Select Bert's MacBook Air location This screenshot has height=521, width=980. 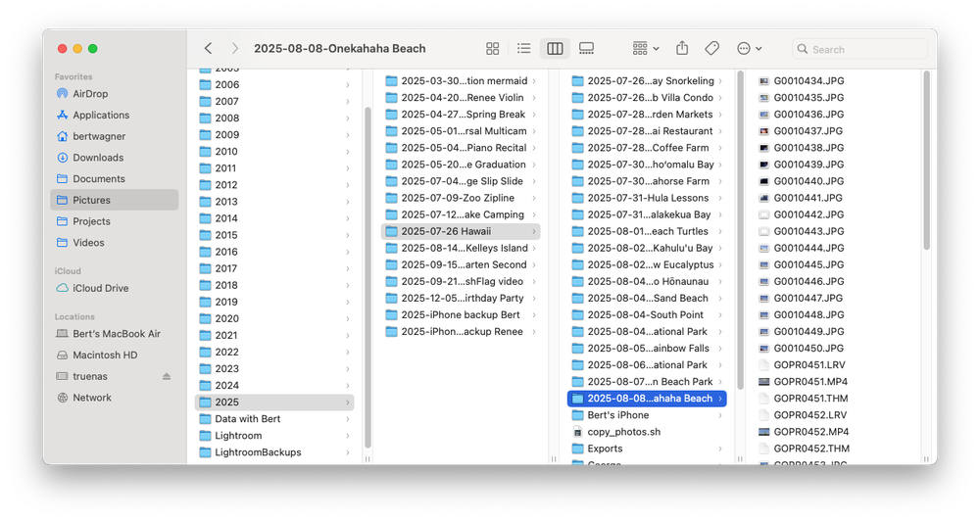(x=115, y=334)
